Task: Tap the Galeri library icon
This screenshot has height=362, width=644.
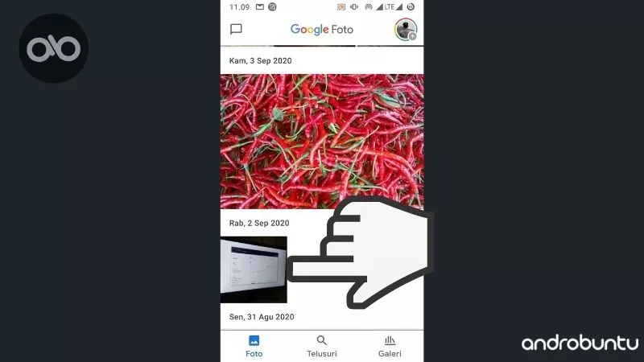Action: [x=390, y=340]
